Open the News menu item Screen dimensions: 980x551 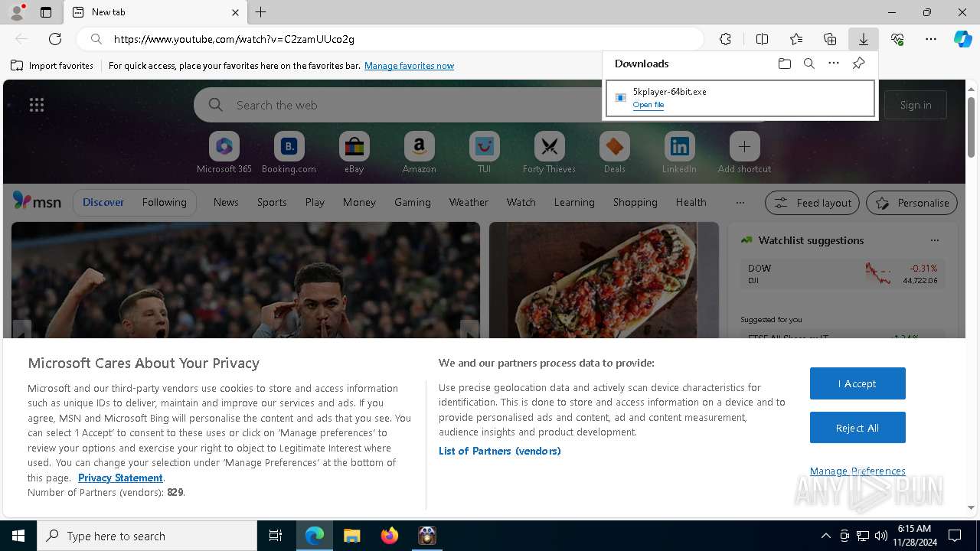226,202
